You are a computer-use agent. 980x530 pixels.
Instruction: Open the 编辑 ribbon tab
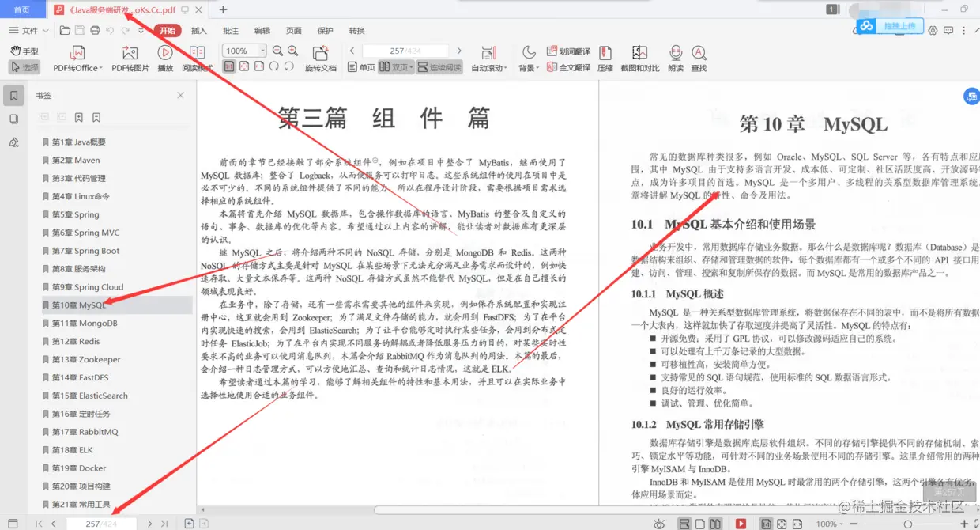(262, 31)
